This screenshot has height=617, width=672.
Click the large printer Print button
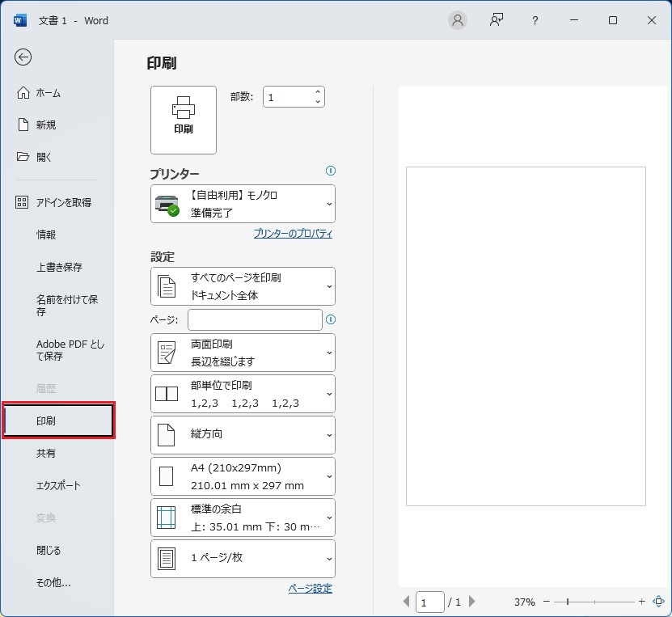point(184,120)
